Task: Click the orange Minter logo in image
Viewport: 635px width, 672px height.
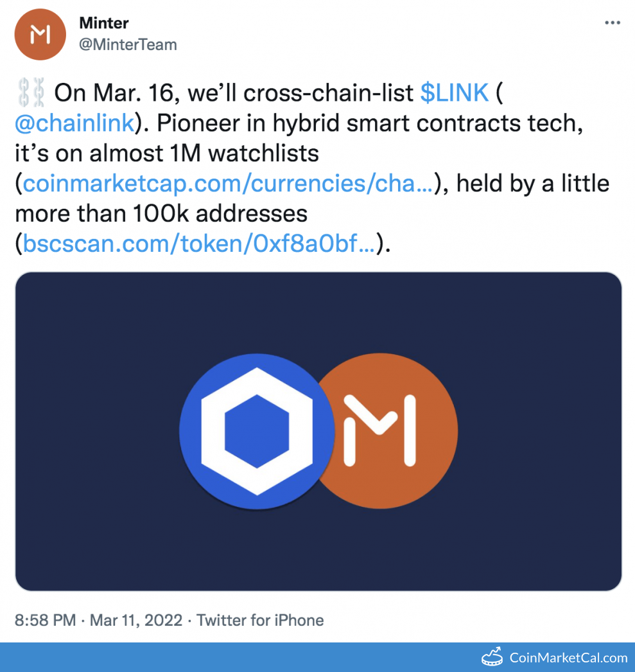Action: point(398,430)
